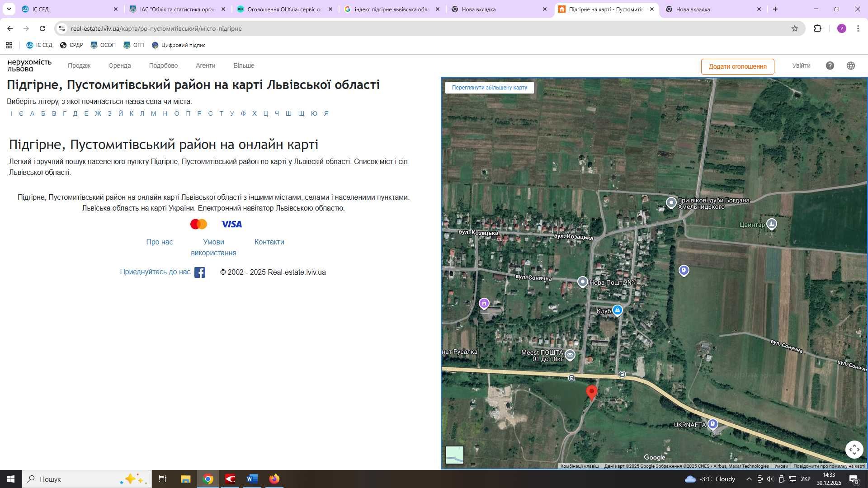The image size is (868, 488).
Task: Click the red location pin on map
Action: pyautogui.click(x=591, y=391)
